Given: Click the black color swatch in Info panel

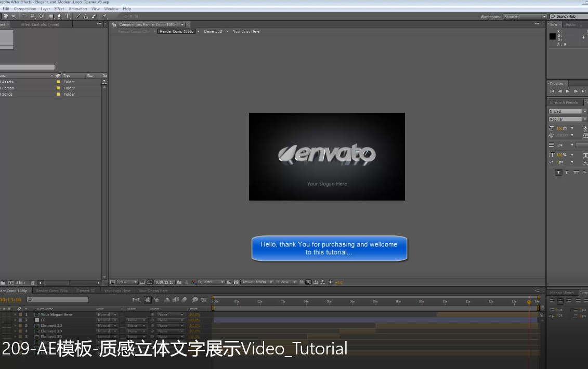Looking at the screenshot, I should click(x=552, y=36).
